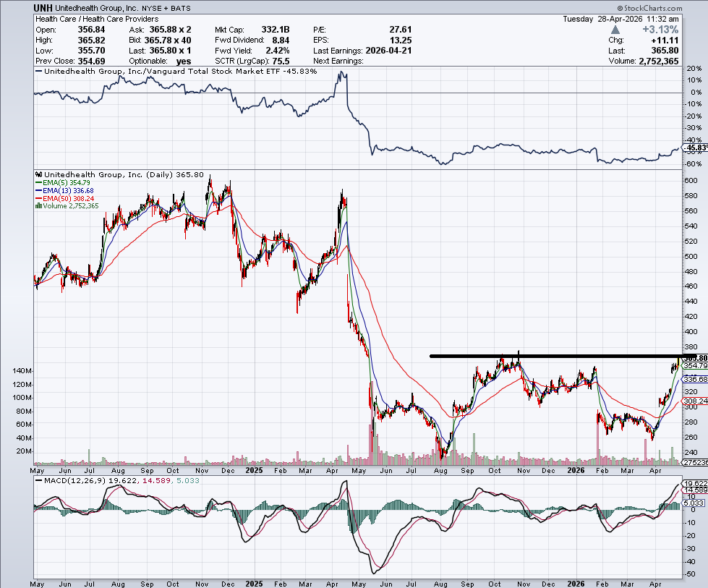Click the 5.033 histogram value tag on right axis
The height and width of the screenshot is (588, 708).
coord(694,503)
